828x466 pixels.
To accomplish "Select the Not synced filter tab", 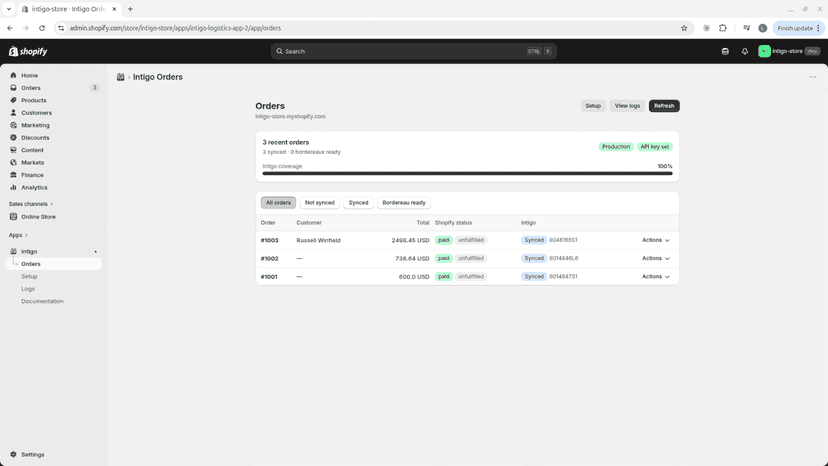I will 319,203.
